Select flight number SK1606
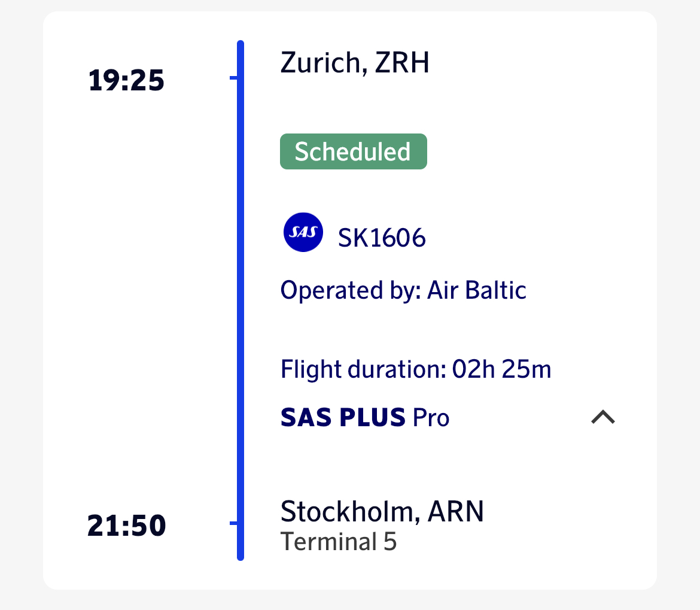The width and height of the screenshot is (700, 610). (x=382, y=238)
